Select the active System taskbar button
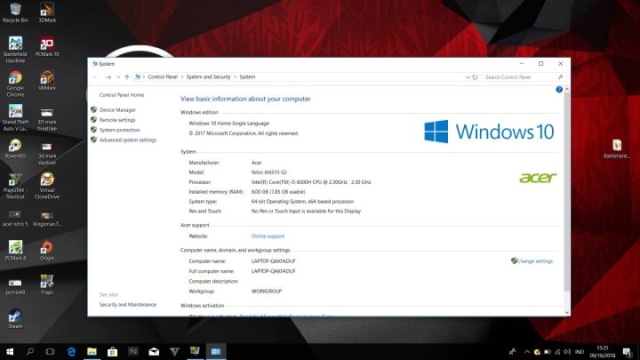This screenshot has height=360, width=640. [x=216, y=351]
